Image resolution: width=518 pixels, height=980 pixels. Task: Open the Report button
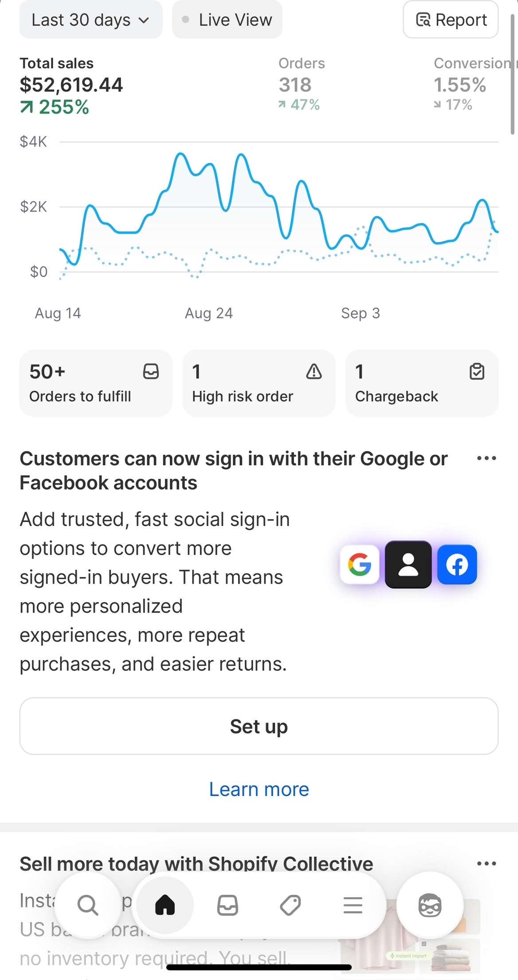tap(451, 20)
